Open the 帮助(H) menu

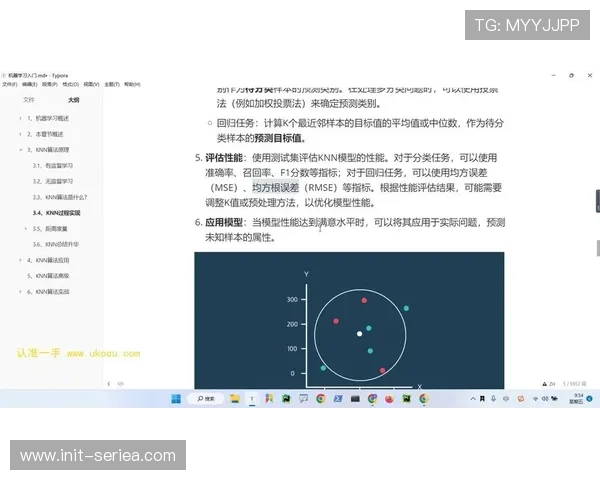tap(132, 84)
